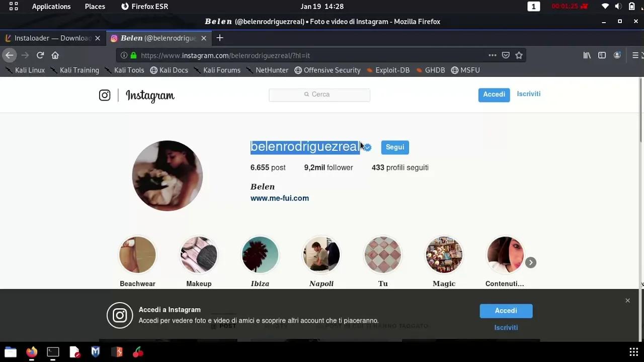Click the next arrow on story highlights
Viewport: 644px width, 362px height.
point(530,262)
